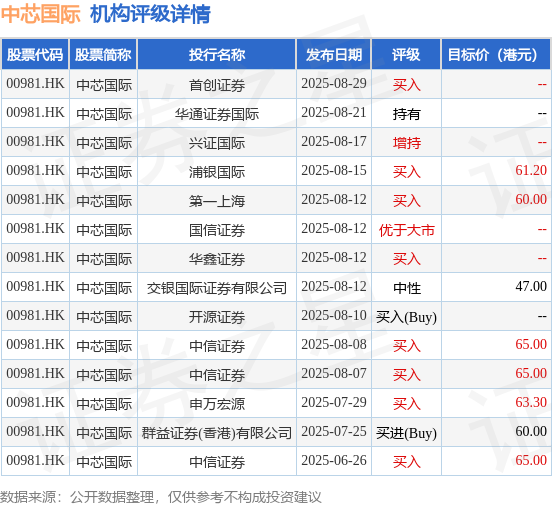The height and width of the screenshot is (506, 552).
Task: Click the 发布日期 column header
Action: point(334,55)
